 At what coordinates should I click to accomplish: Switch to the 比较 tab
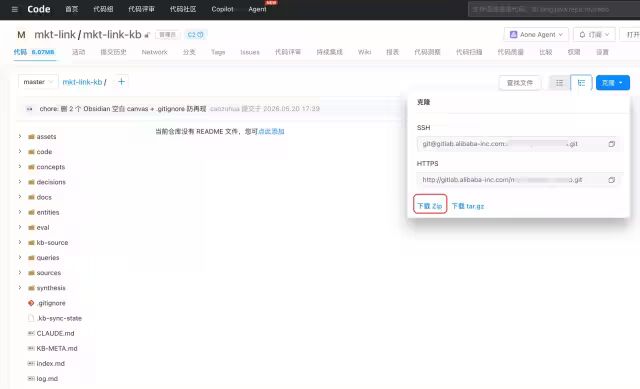pyautogui.click(x=546, y=52)
